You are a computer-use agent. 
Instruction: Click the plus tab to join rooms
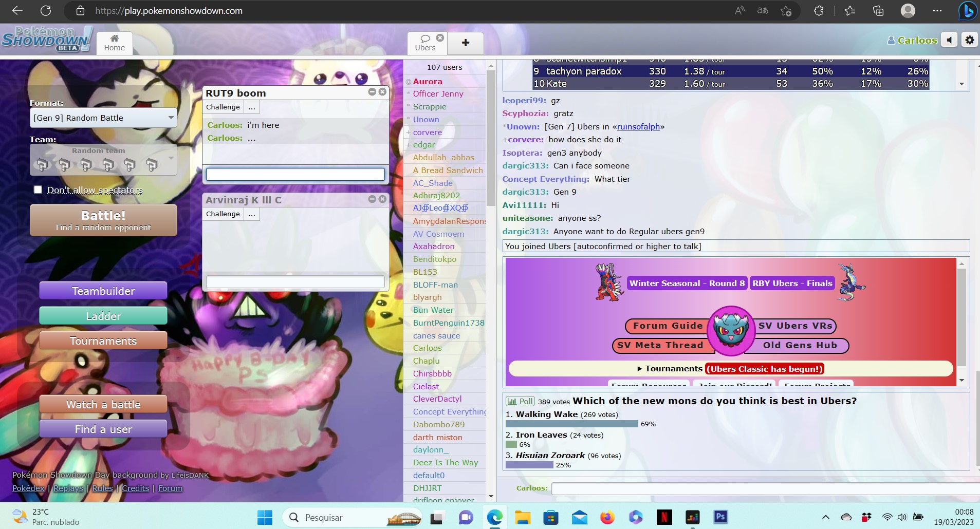click(465, 43)
